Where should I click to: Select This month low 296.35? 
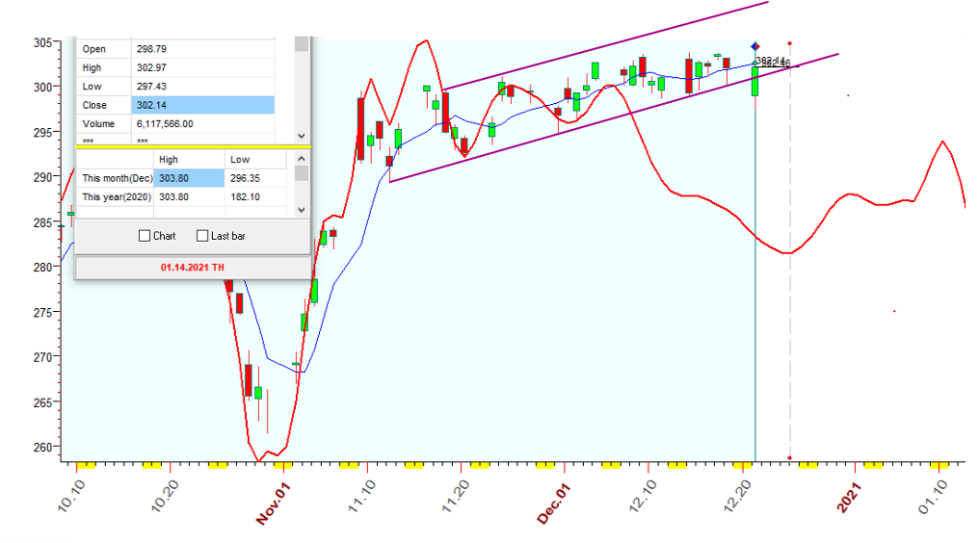255,178
